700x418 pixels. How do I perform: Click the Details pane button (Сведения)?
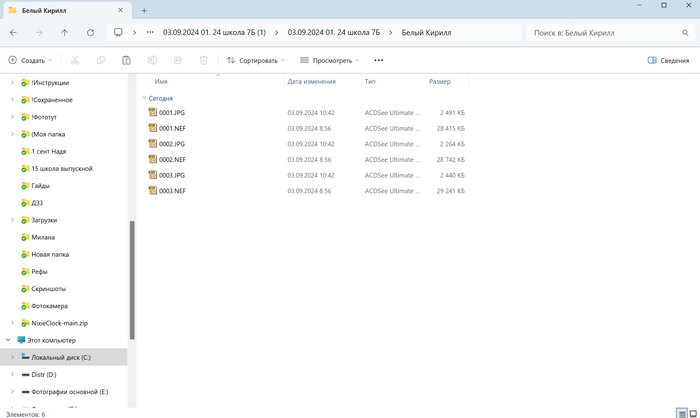click(668, 60)
